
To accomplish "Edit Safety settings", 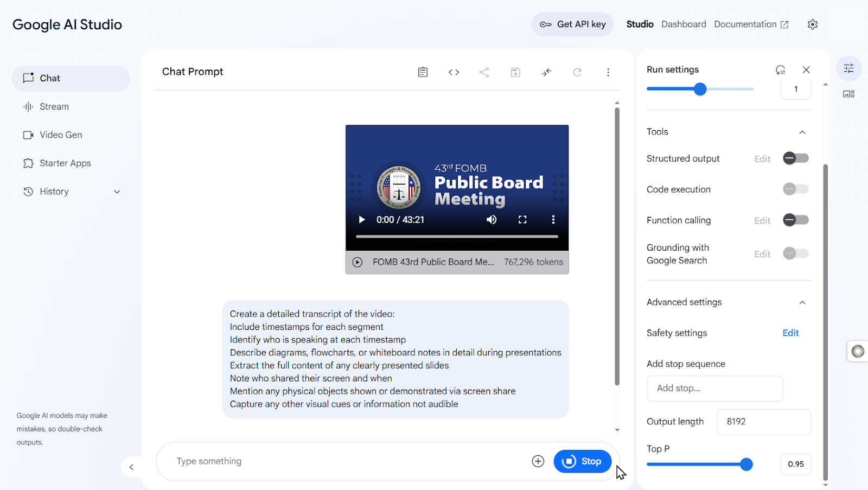I will pyautogui.click(x=790, y=333).
